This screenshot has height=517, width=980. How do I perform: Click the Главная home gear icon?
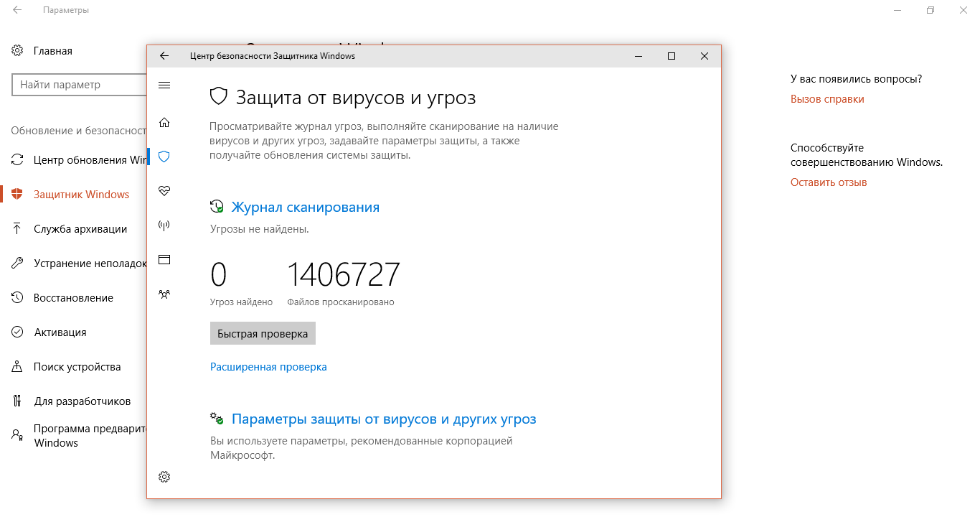[17, 51]
